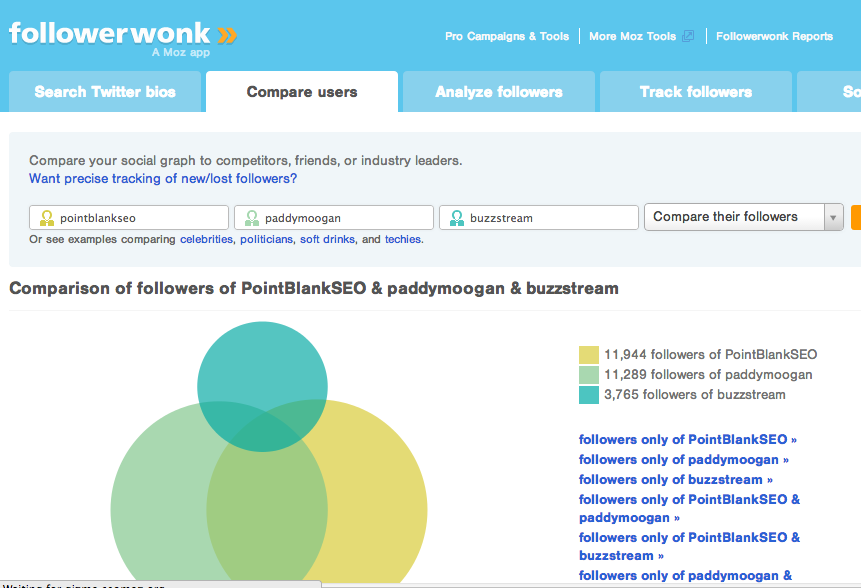861x588 pixels.
Task: Click the green user icon in paddymoogan field
Action: 252,218
